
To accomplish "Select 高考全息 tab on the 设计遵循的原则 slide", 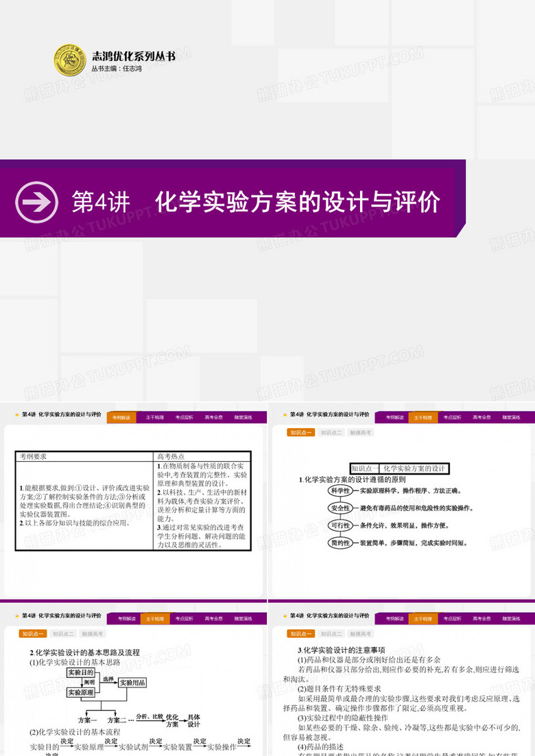I will pyautogui.click(x=481, y=418).
